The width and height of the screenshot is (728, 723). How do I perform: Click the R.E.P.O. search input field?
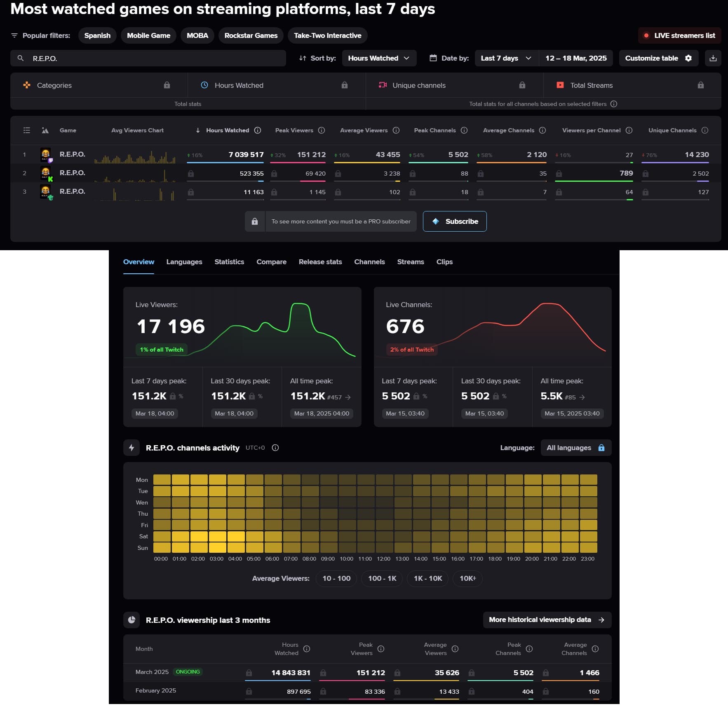coord(148,59)
